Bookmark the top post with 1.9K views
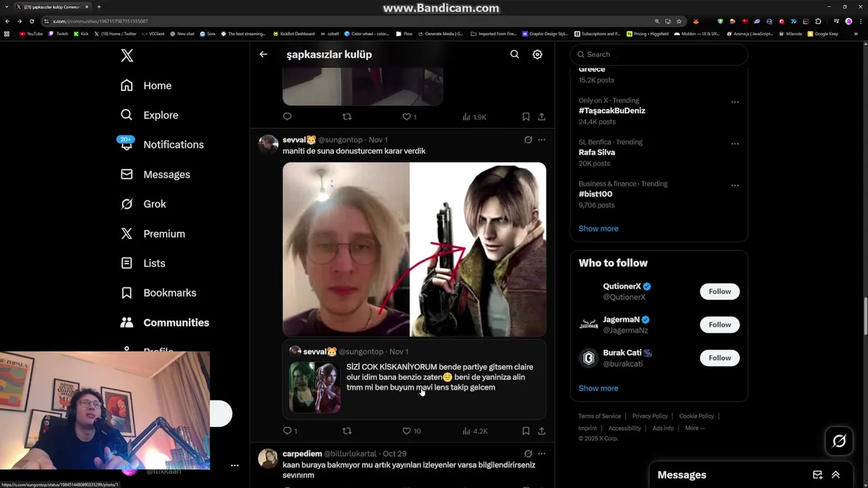Image resolution: width=868 pixels, height=488 pixels. tap(526, 117)
